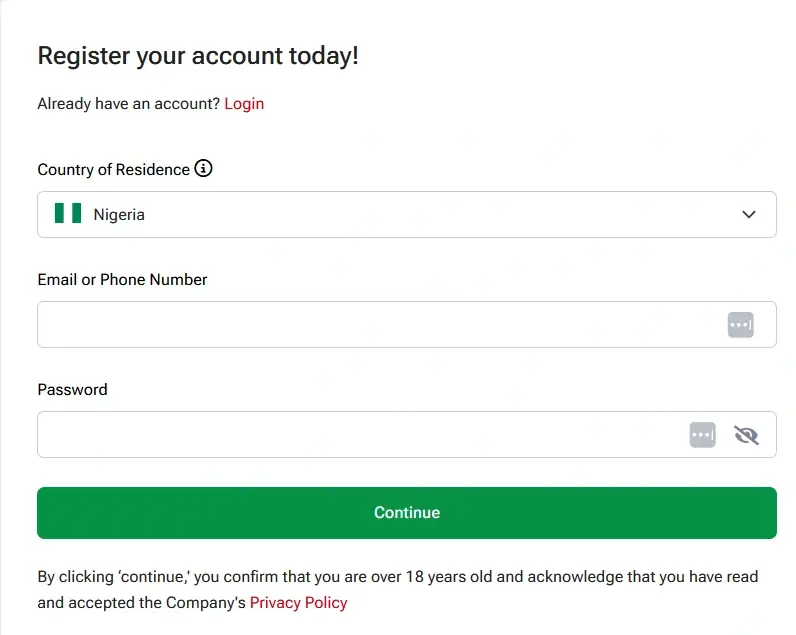Click the Nigeria flag icon
Screen dimensions: 796x635
click(x=68, y=213)
